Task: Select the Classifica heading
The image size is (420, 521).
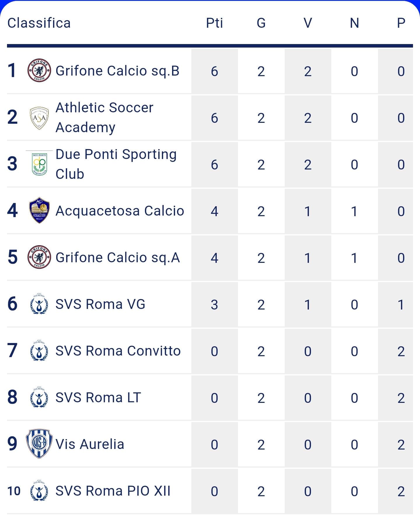Action: (39, 23)
